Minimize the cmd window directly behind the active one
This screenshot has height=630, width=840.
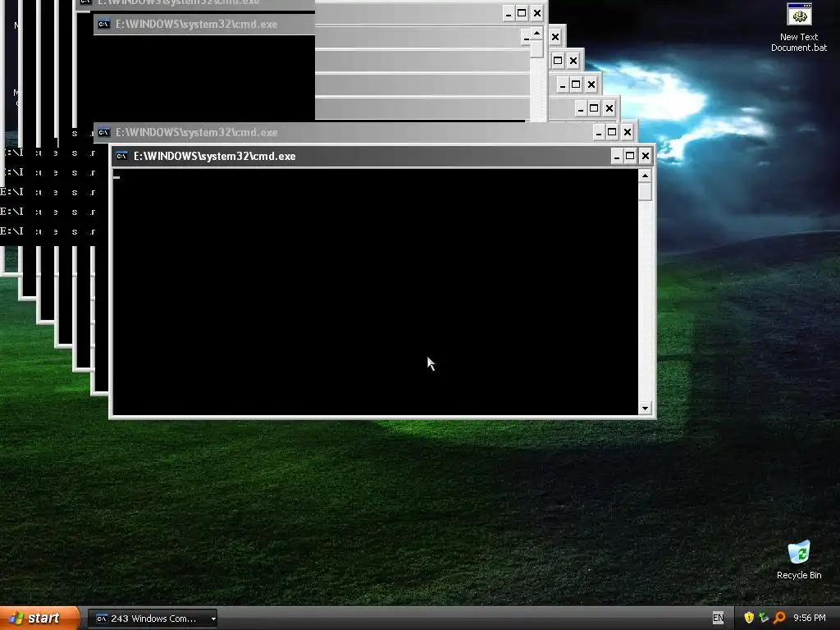point(598,132)
